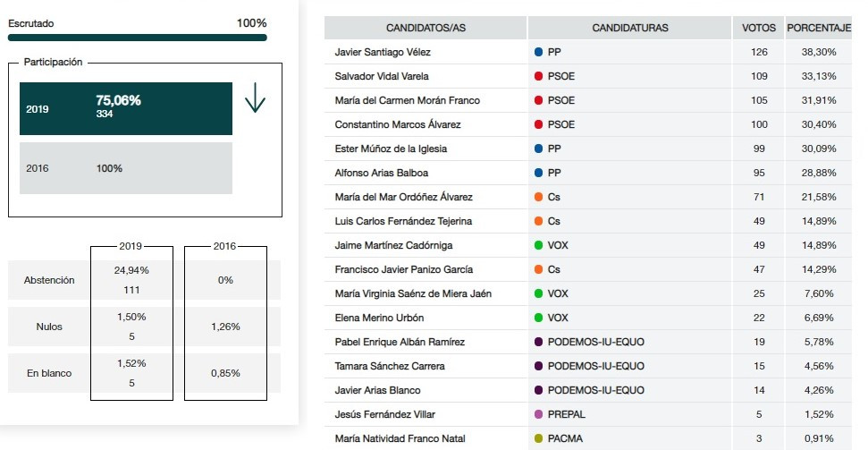868x450 pixels.
Task: Click the 33,13% percentage value
Action: click(819, 76)
